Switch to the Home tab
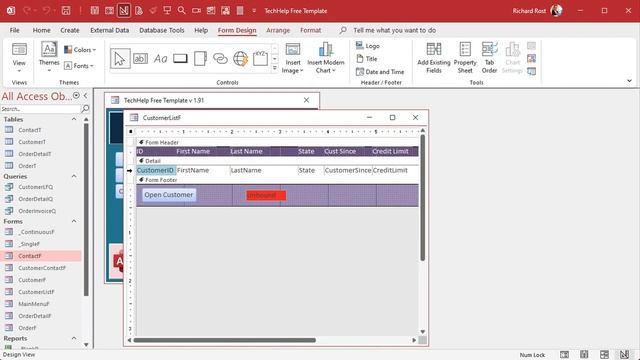 (x=42, y=30)
